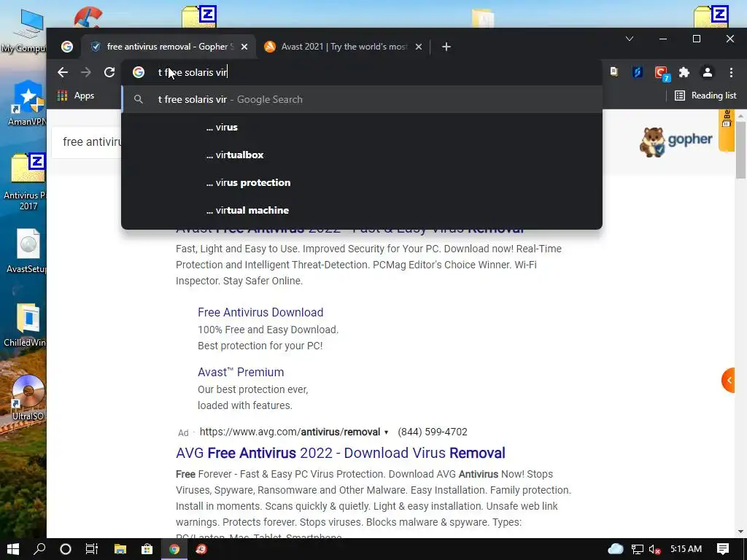Open the Extensions puzzle icon
This screenshot has height=560, width=747.
pyautogui.click(x=684, y=72)
